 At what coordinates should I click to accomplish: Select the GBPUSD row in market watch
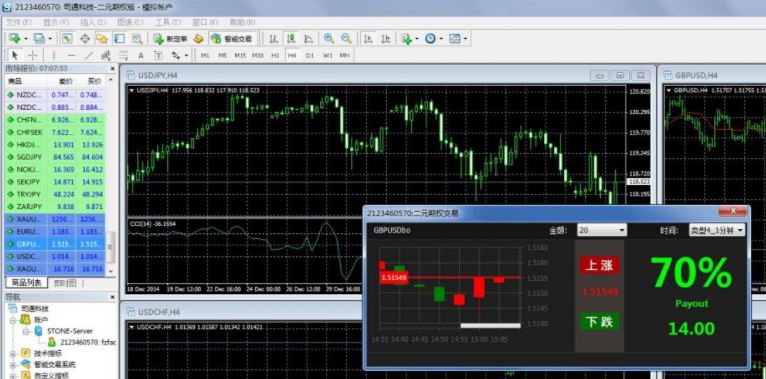(55, 243)
